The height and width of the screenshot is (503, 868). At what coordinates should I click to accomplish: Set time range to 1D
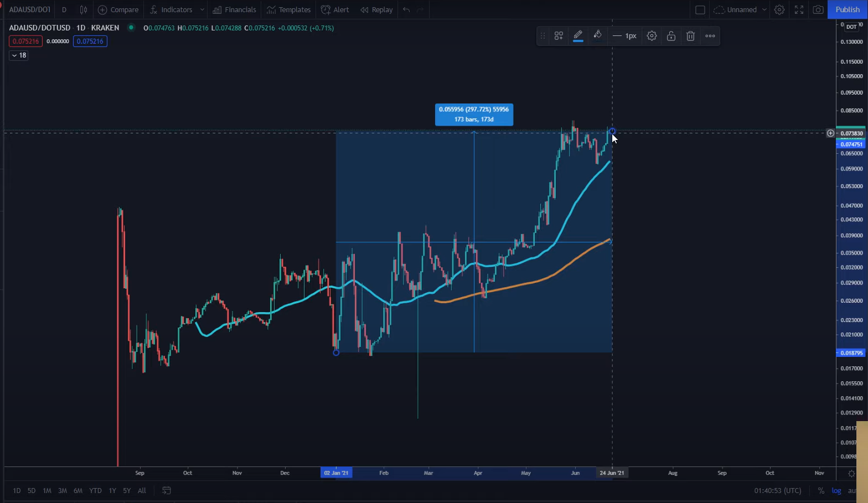pyautogui.click(x=17, y=491)
